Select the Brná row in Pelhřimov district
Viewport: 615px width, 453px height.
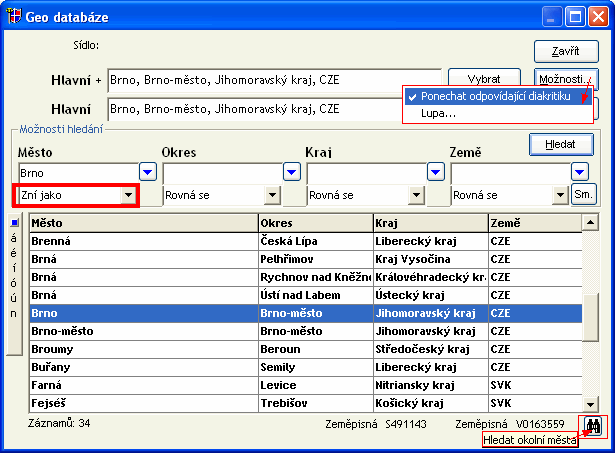306,259
